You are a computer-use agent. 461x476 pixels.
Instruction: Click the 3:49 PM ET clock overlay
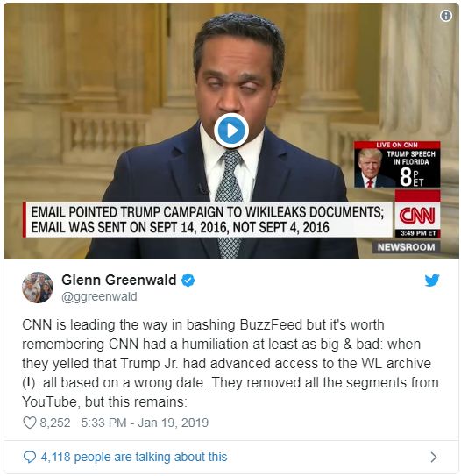418,233
